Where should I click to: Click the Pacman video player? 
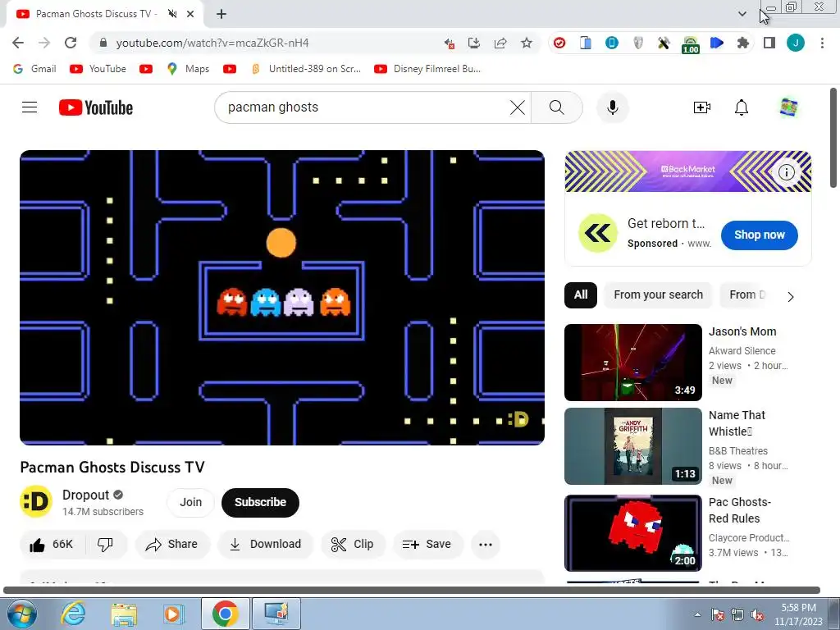(282, 298)
